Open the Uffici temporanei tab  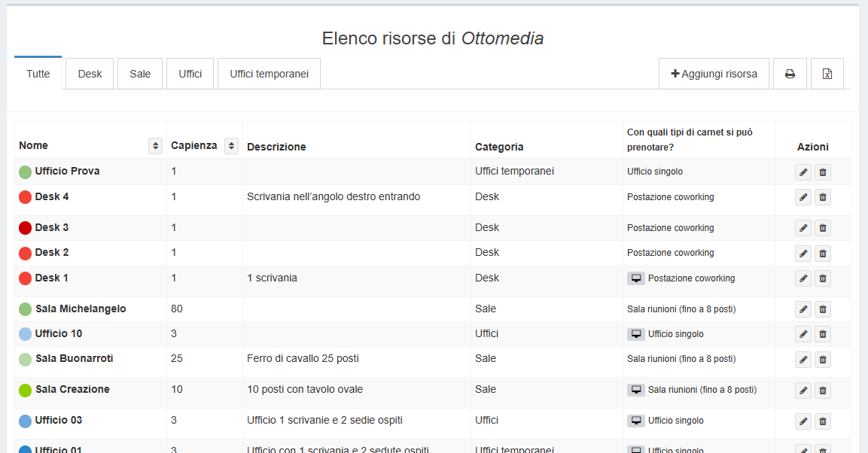coord(268,73)
